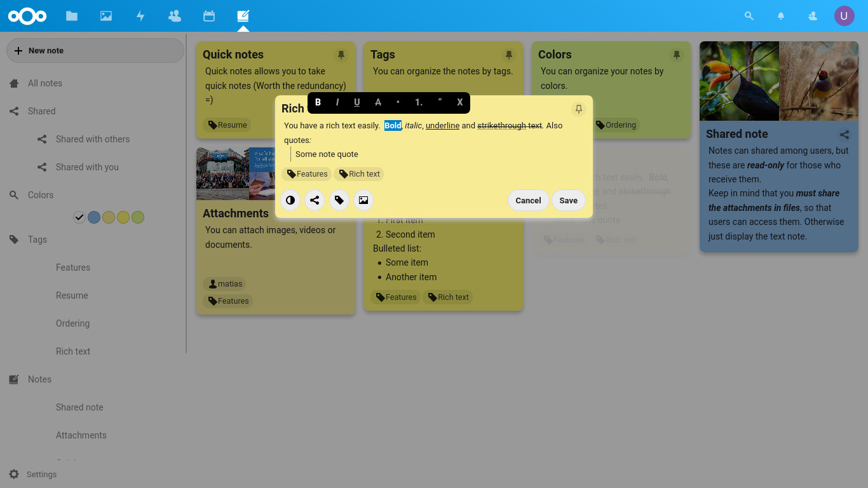Toggle bold in the formatting toolbar
The width and height of the screenshot is (868, 488).
318,102
